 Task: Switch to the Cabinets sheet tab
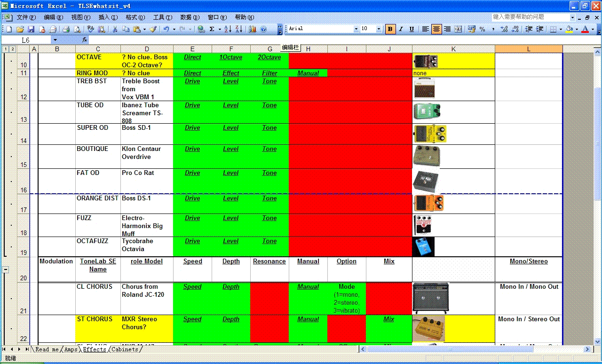click(125, 349)
